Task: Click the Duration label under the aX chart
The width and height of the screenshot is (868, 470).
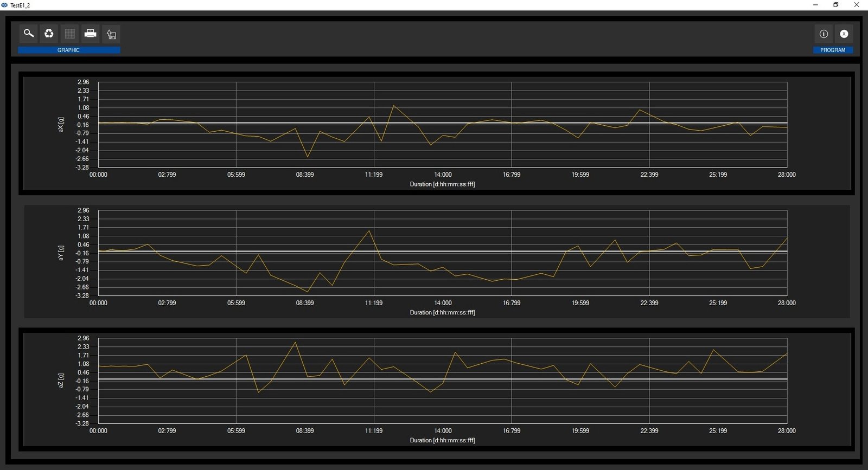Action: 442,184
